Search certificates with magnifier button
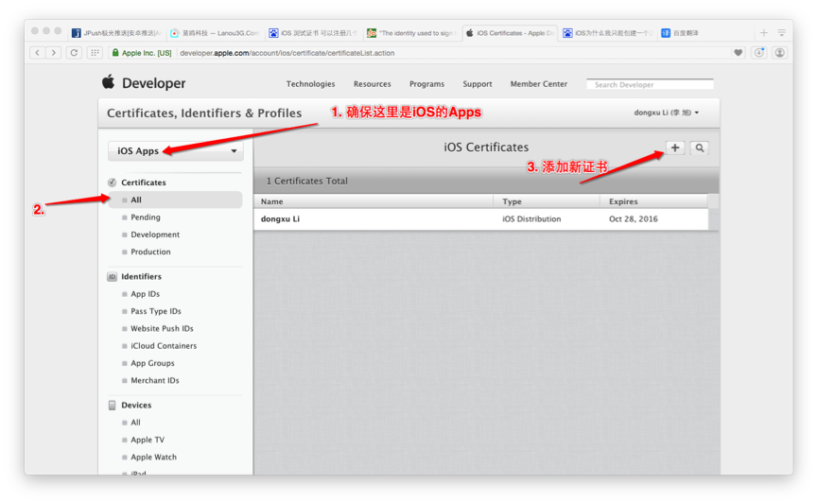The image size is (818, 504). click(x=700, y=148)
